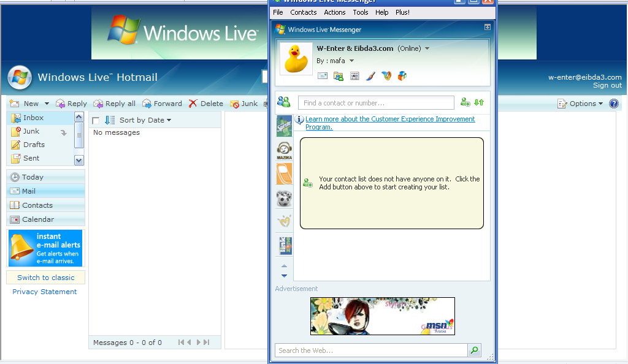Open the Tools menu
The image size is (628, 364).
(x=361, y=12)
